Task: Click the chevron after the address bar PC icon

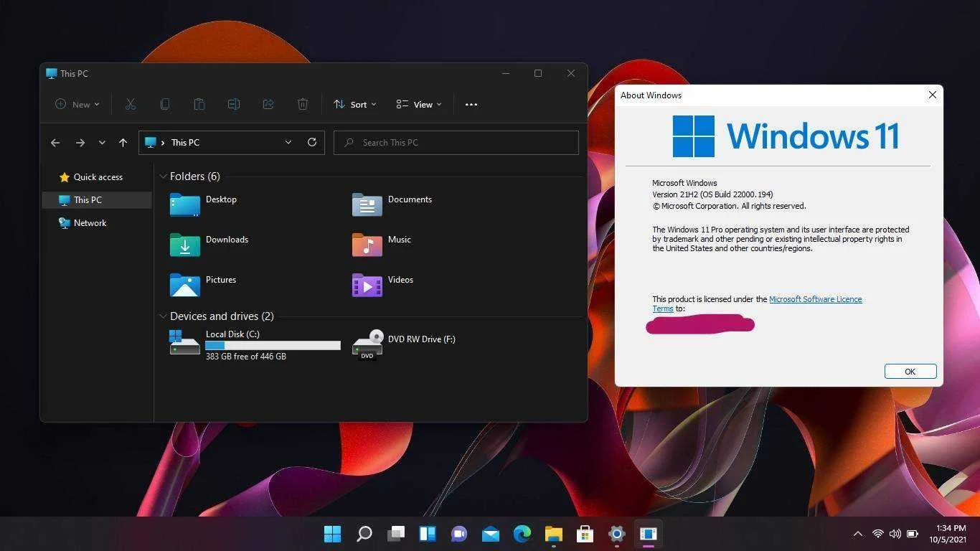Action: point(164,143)
